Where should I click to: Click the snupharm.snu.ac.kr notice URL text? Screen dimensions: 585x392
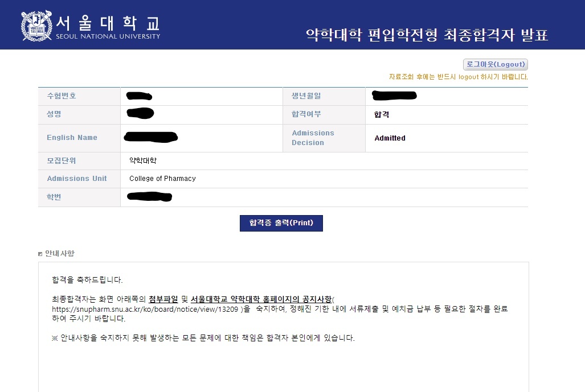tap(145, 310)
